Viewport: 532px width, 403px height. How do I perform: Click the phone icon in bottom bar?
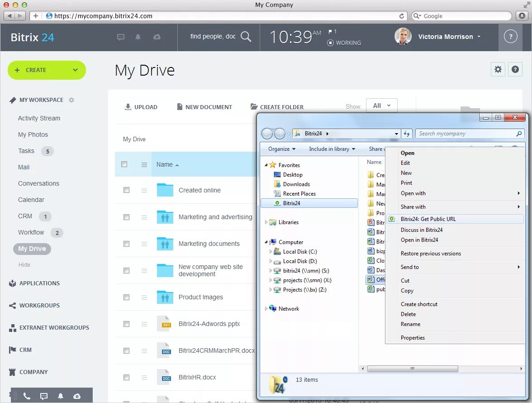coord(27,396)
